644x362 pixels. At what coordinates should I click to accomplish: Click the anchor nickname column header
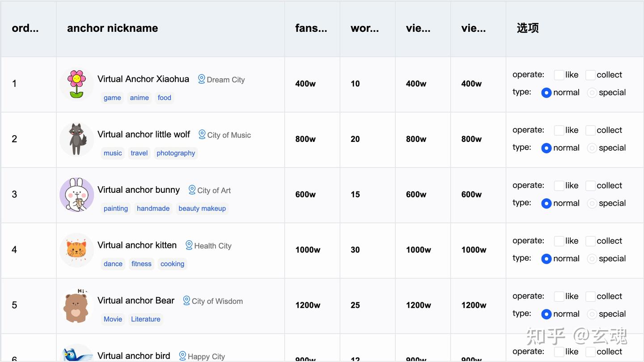(113, 28)
